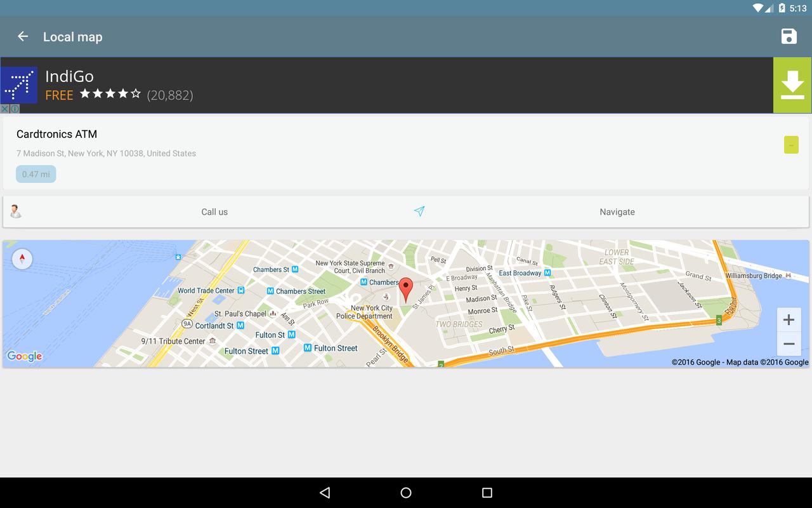The image size is (812, 508).
Task: Tap Android recent apps button
Action: (487, 493)
